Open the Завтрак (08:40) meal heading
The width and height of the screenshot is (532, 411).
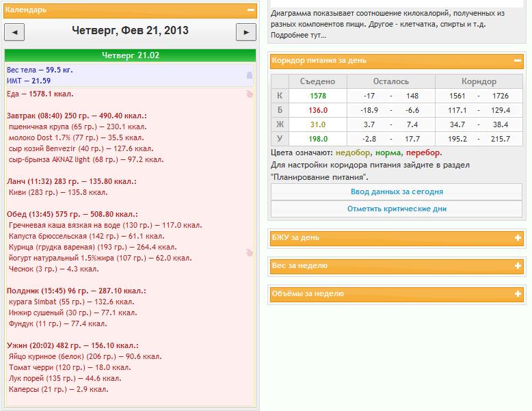[x=77, y=116]
